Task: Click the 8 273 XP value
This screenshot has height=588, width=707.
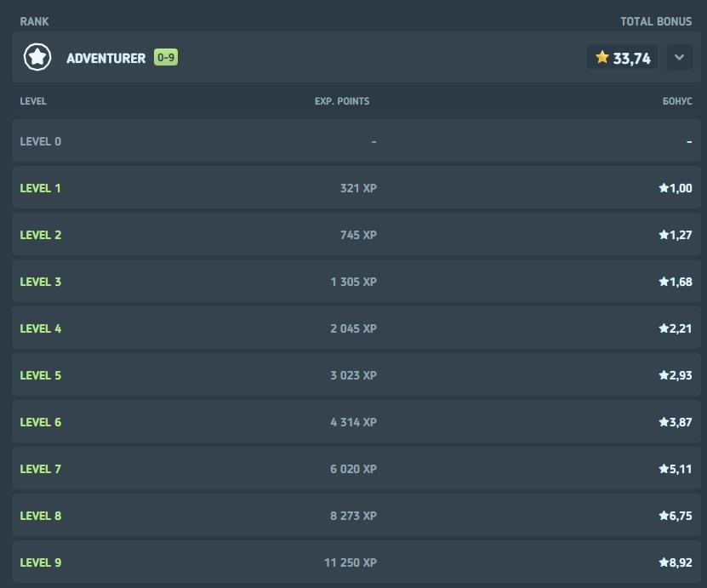Action: point(354,517)
